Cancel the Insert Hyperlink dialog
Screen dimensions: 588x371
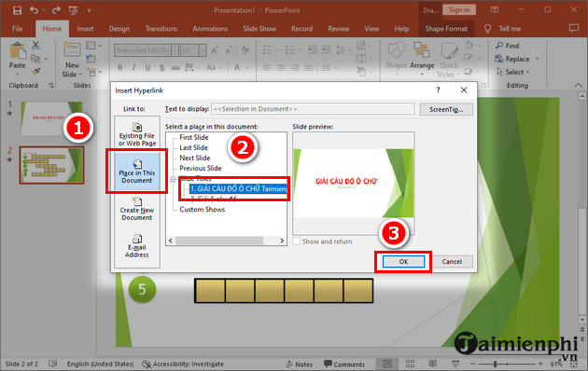[x=452, y=261]
